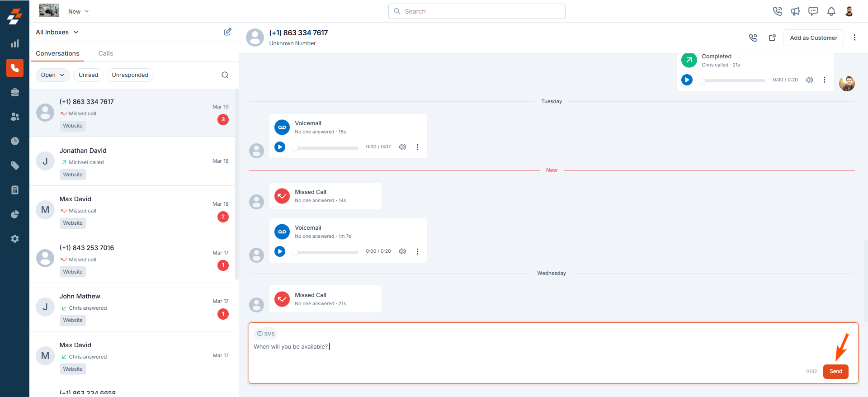Toggle the Unresponded filter chip

130,75
